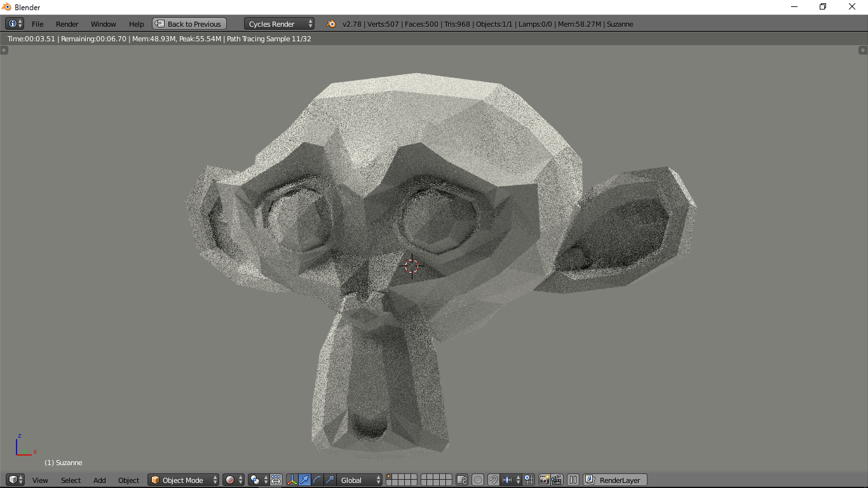868x488 pixels.
Task: Click the 3D cursor on the monkey
Action: point(412,266)
